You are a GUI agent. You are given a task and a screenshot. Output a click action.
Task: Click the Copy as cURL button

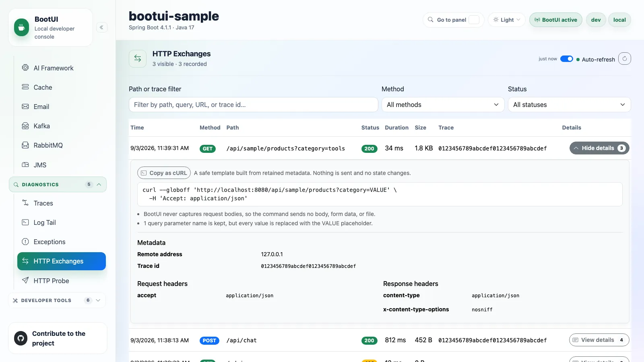[164, 173]
